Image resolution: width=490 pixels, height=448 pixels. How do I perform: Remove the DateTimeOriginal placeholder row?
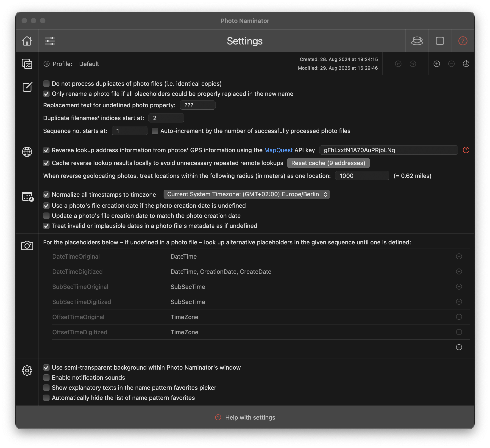[x=459, y=256]
